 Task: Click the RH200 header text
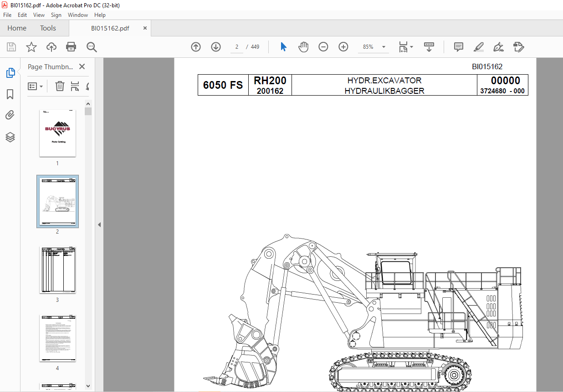tap(270, 81)
